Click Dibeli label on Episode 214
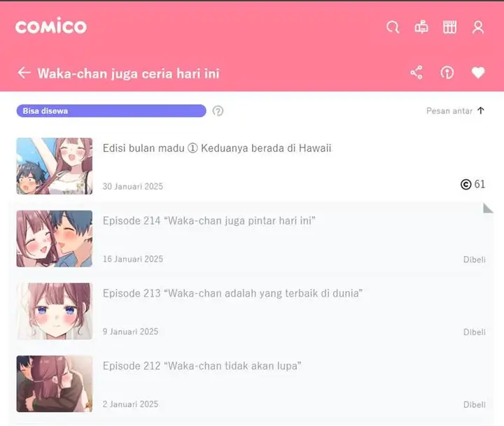This screenshot has width=504, height=426. coord(475,260)
